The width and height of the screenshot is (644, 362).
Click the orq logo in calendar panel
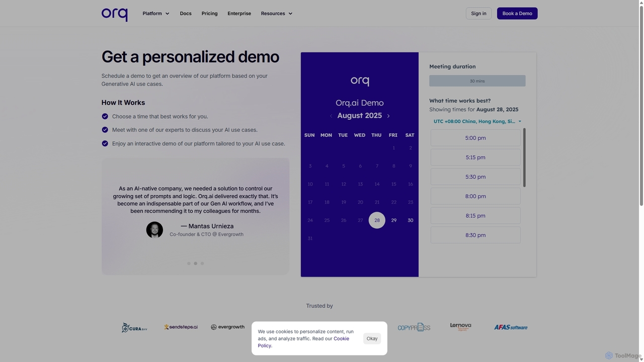pyautogui.click(x=360, y=80)
